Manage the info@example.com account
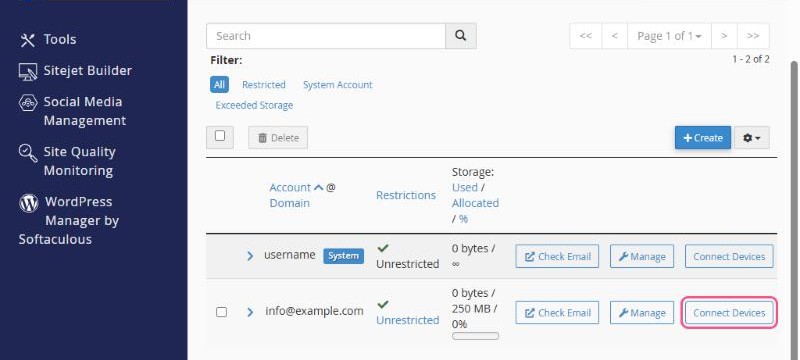 tap(642, 313)
